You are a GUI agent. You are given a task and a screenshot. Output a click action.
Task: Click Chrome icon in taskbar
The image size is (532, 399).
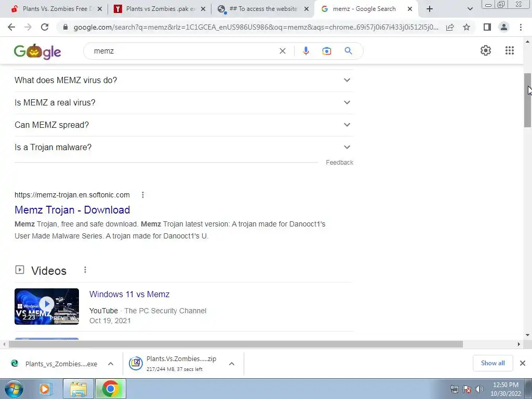tap(110, 389)
